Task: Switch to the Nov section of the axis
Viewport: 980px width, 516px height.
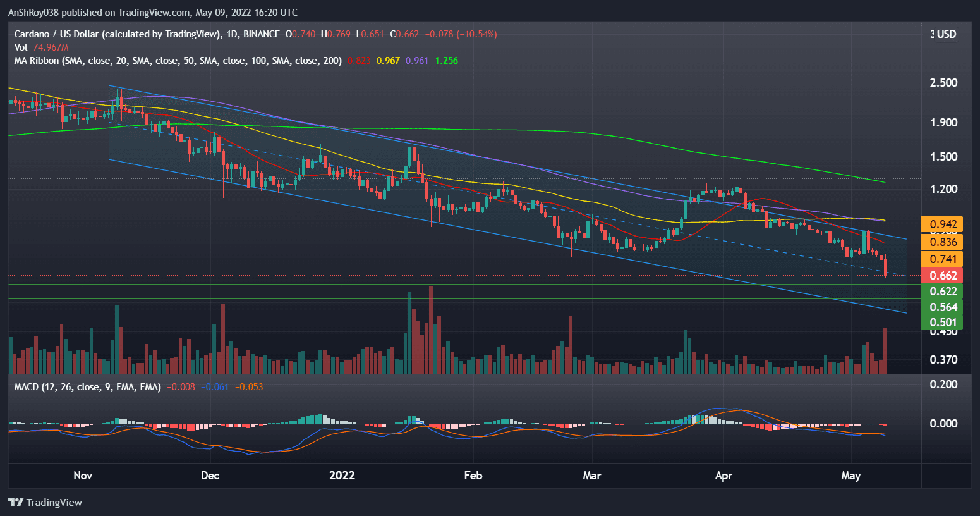Action: coord(83,476)
